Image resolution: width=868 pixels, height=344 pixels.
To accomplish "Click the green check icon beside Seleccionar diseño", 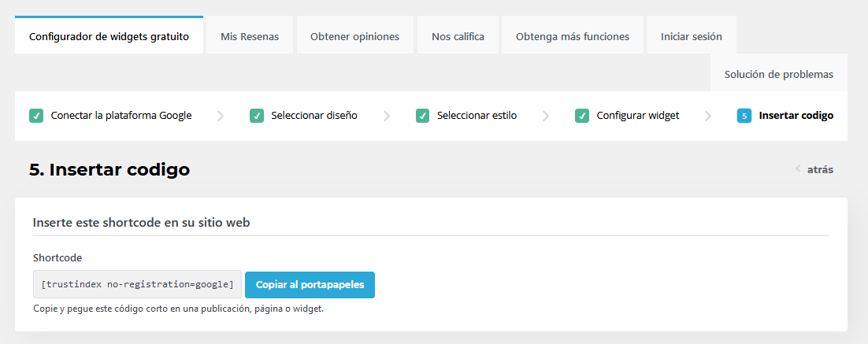I will [x=257, y=116].
